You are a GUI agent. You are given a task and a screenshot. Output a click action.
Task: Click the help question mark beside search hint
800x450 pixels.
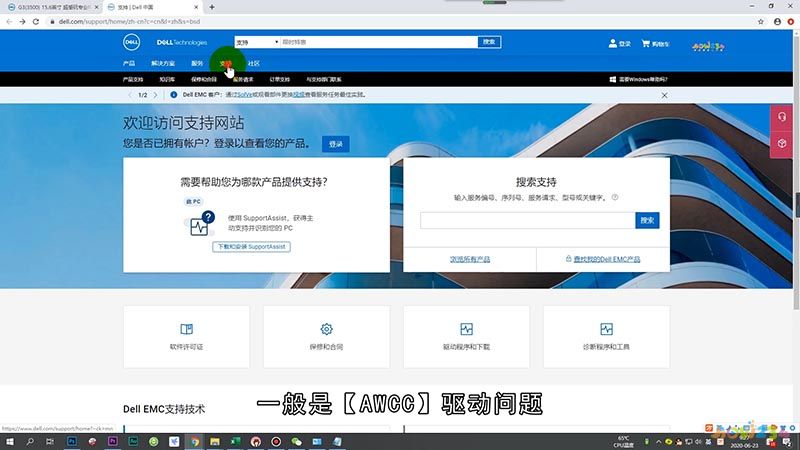pos(615,197)
